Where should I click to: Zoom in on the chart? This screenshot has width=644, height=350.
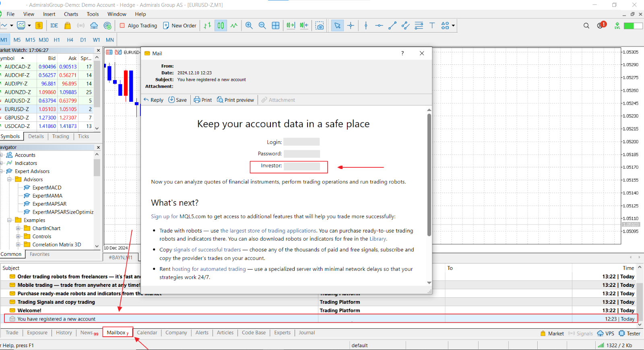pos(249,25)
